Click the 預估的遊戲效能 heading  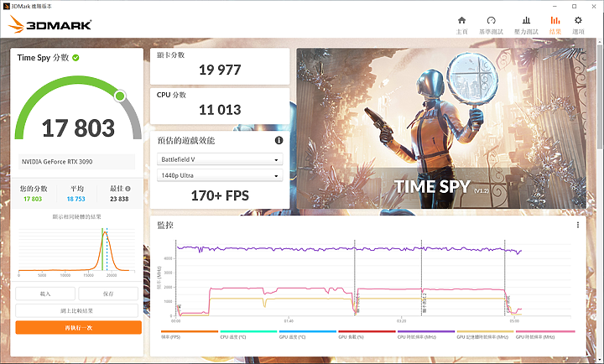point(185,141)
